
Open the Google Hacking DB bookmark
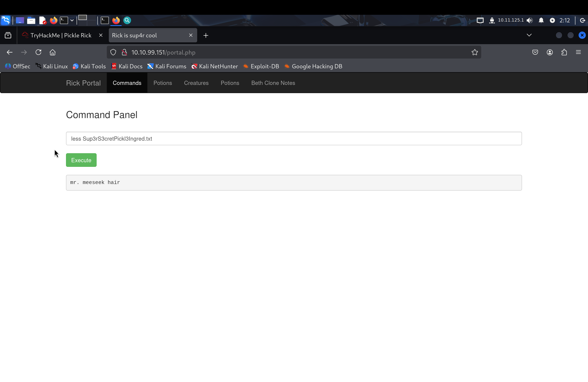pyautogui.click(x=313, y=66)
